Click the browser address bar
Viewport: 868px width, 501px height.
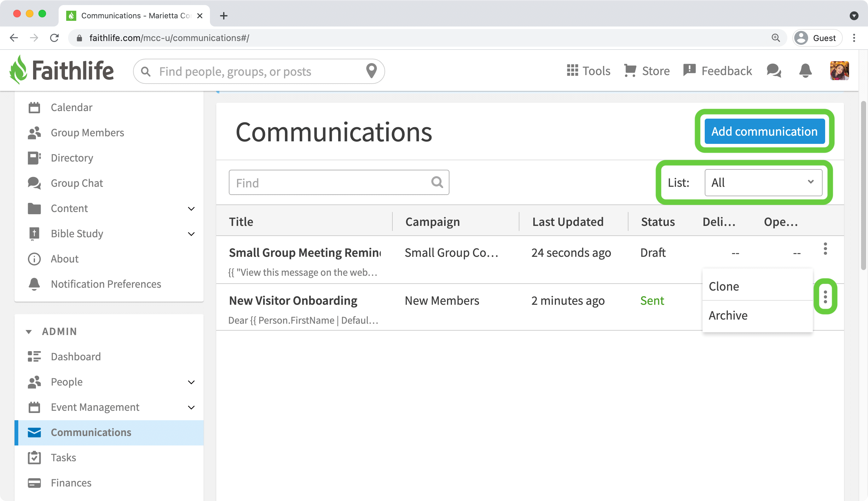coord(427,38)
